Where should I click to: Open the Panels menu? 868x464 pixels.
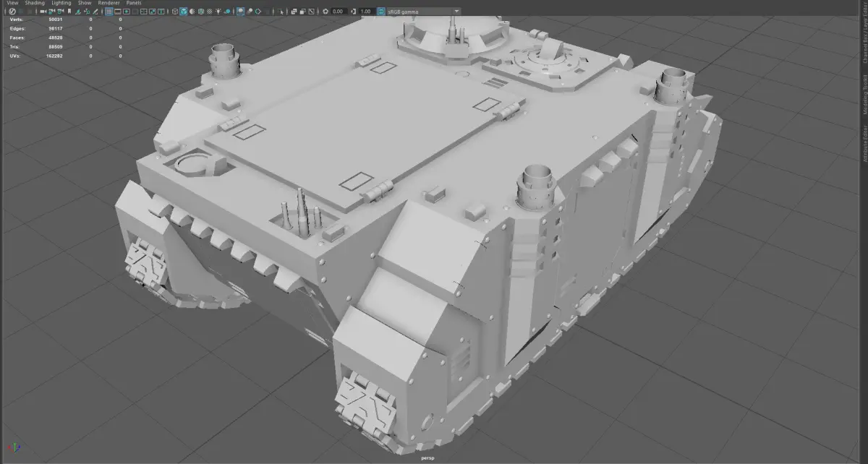[x=134, y=3]
